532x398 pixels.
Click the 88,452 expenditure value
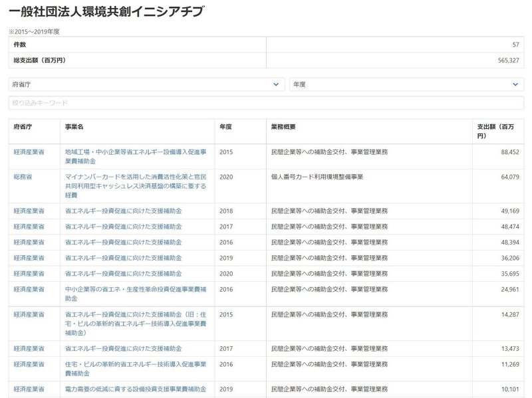click(x=510, y=152)
